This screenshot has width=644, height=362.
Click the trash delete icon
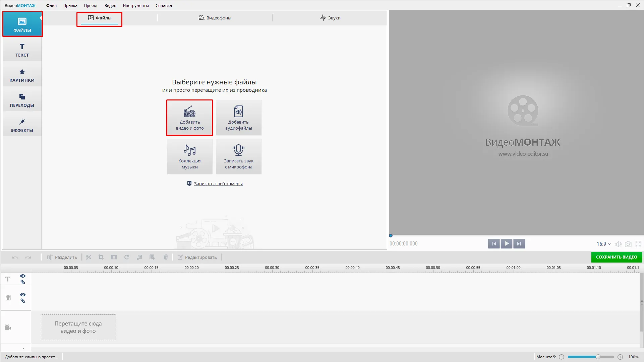point(166,257)
